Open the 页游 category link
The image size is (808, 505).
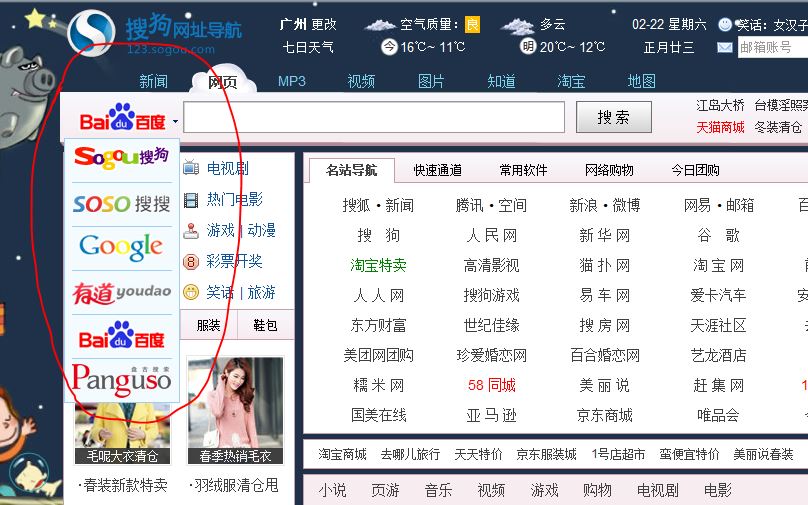tap(385, 490)
